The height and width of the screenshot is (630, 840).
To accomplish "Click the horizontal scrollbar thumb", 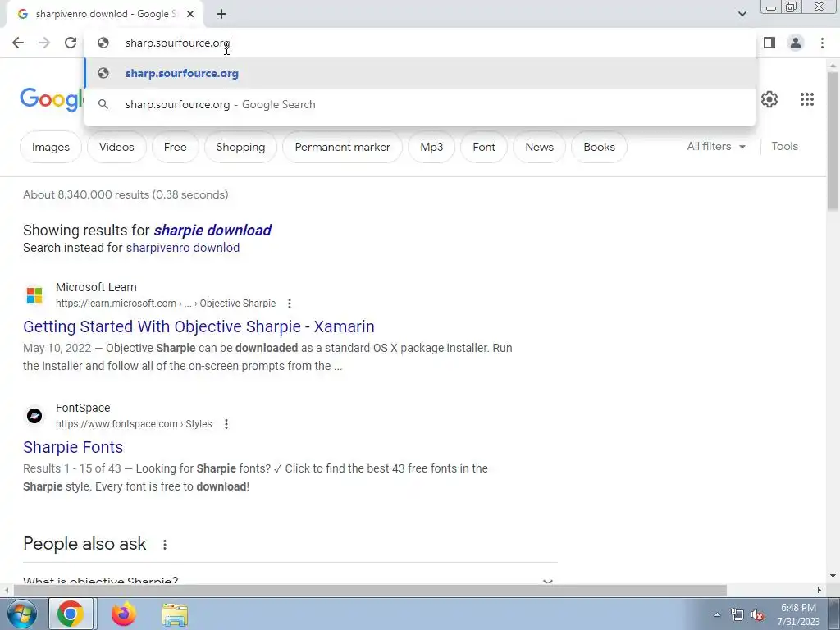I will point(370,590).
